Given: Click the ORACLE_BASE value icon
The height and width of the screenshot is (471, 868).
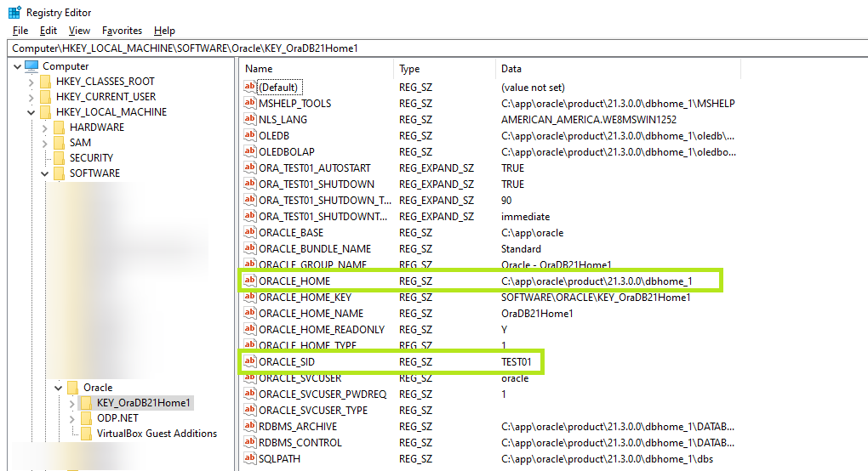Looking at the screenshot, I should point(249,231).
